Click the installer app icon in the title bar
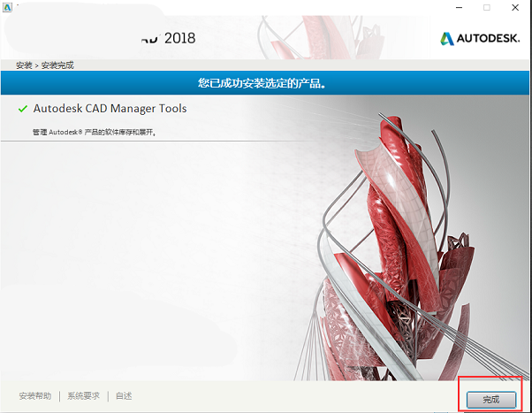Image resolution: width=532 pixels, height=413 pixels. (x=7, y=7)
